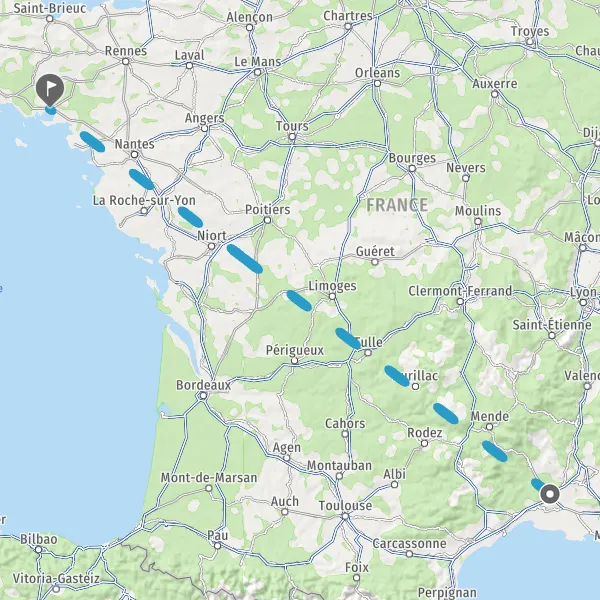Select the Périgueux city label

click(295, 350)
